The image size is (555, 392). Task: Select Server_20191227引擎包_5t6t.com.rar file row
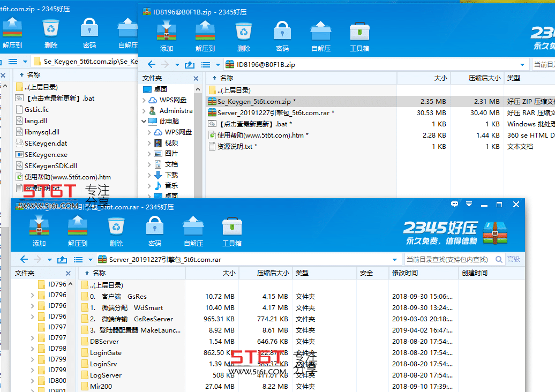coord(380,113)
